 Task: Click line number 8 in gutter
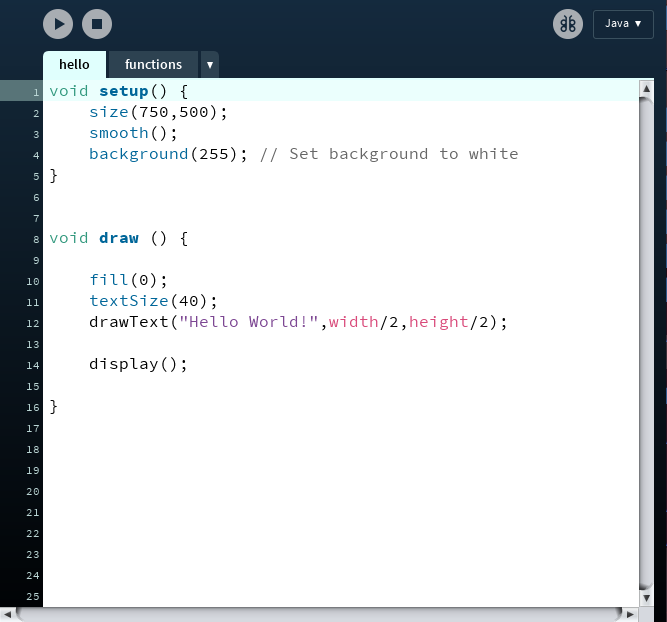(36, 240)
